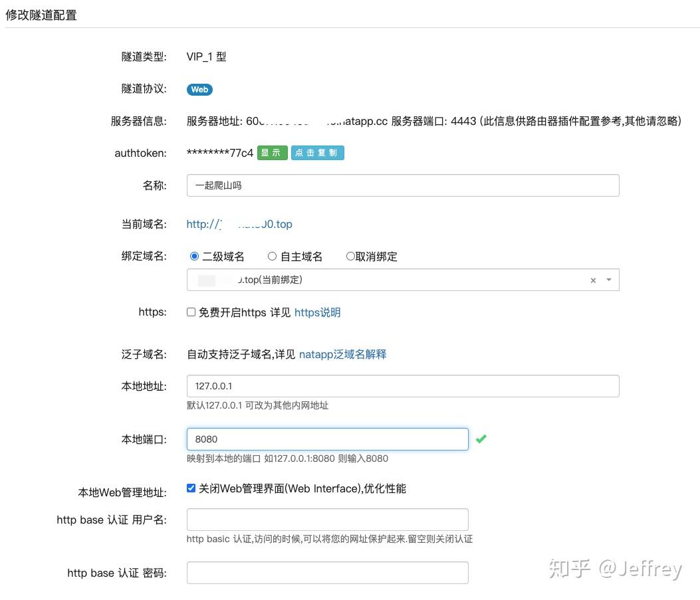Visit the current bound domain URL
The height and width of the screenshot is (600, 700).
click(x=239, y=224)
